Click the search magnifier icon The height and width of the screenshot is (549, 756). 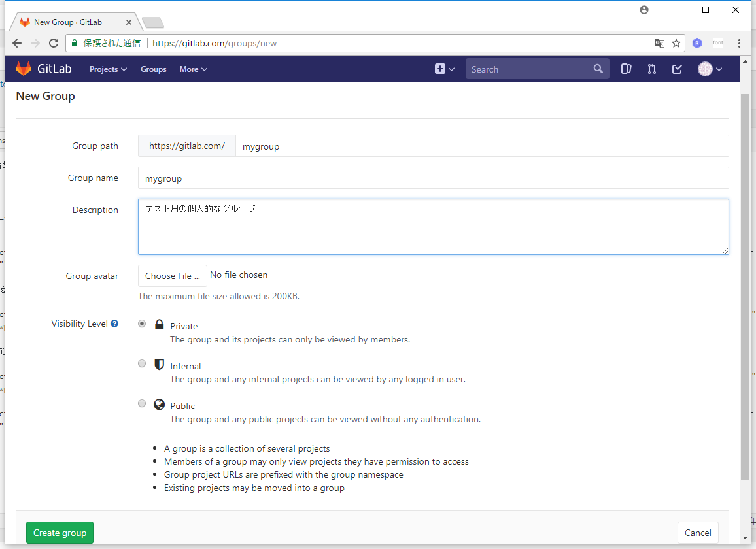tap(598, 69)
